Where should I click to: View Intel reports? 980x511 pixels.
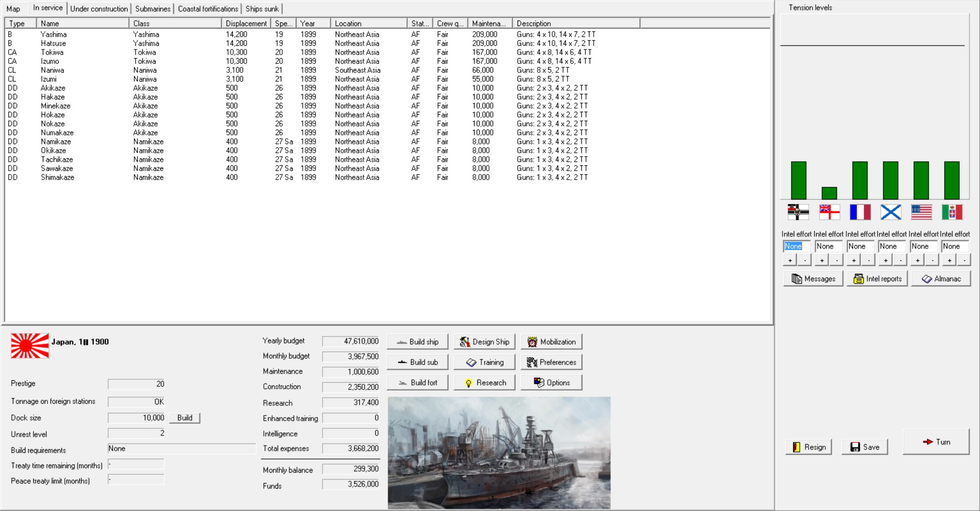tap(877, 279)
